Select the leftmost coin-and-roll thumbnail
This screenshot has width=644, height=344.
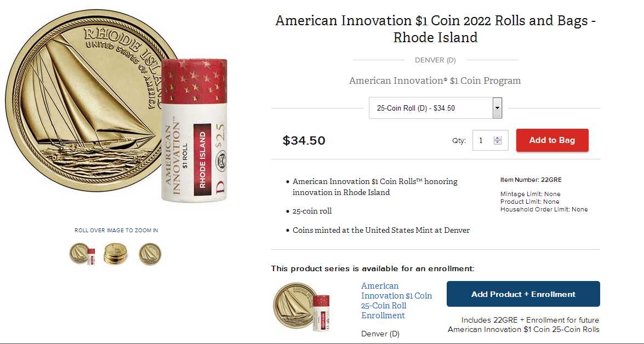[83, 254]
